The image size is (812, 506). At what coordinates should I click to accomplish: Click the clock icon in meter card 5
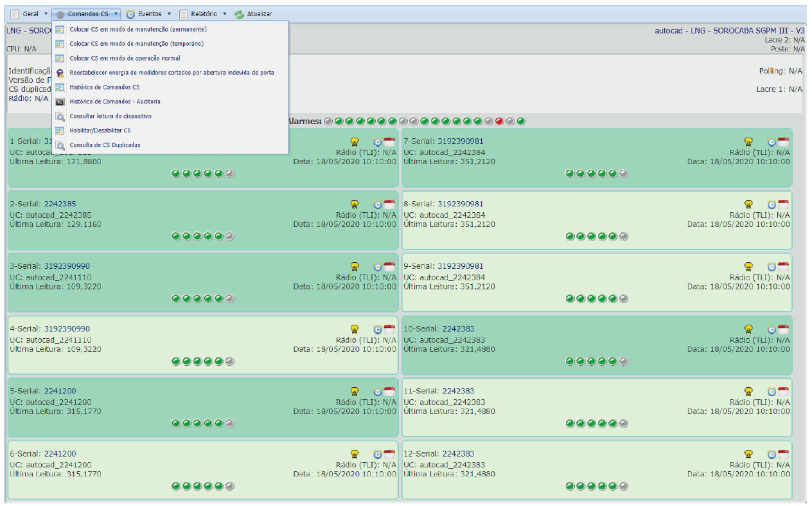[x=378, y=391]
